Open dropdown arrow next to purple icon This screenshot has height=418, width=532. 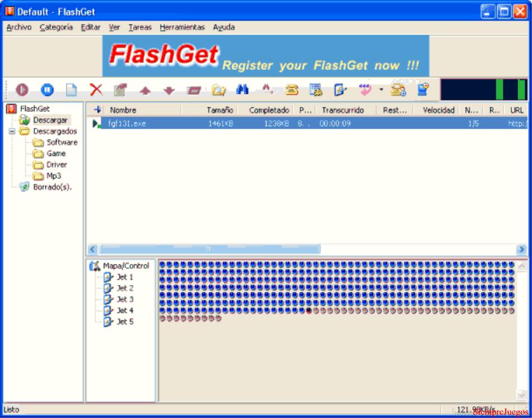pos(381,89)
